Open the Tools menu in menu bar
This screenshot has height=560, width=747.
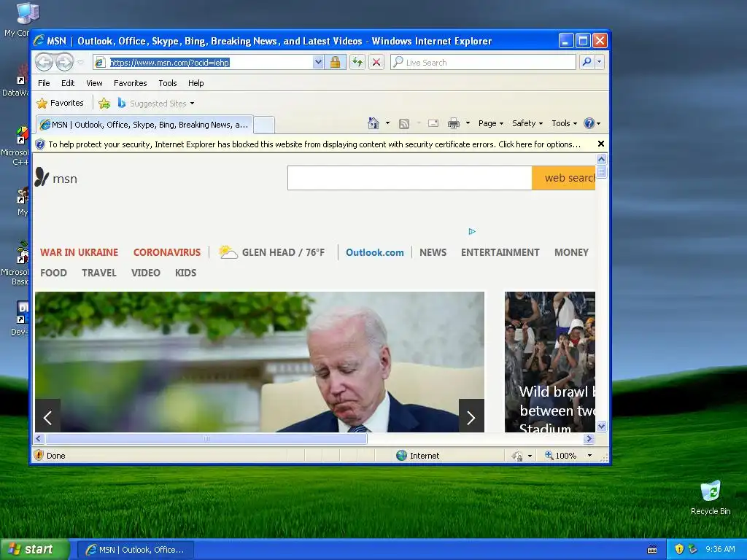tap(168, 83)
